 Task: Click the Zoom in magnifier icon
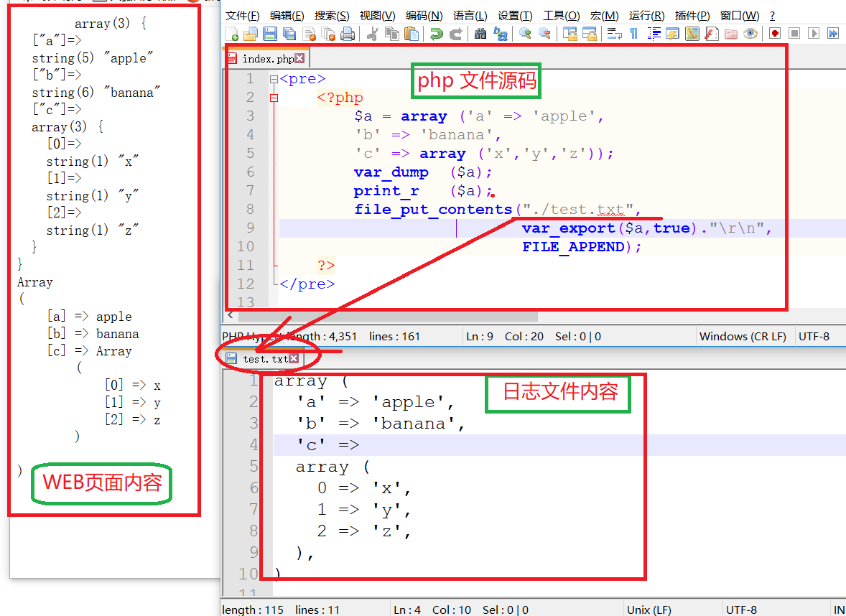(525, 34)
